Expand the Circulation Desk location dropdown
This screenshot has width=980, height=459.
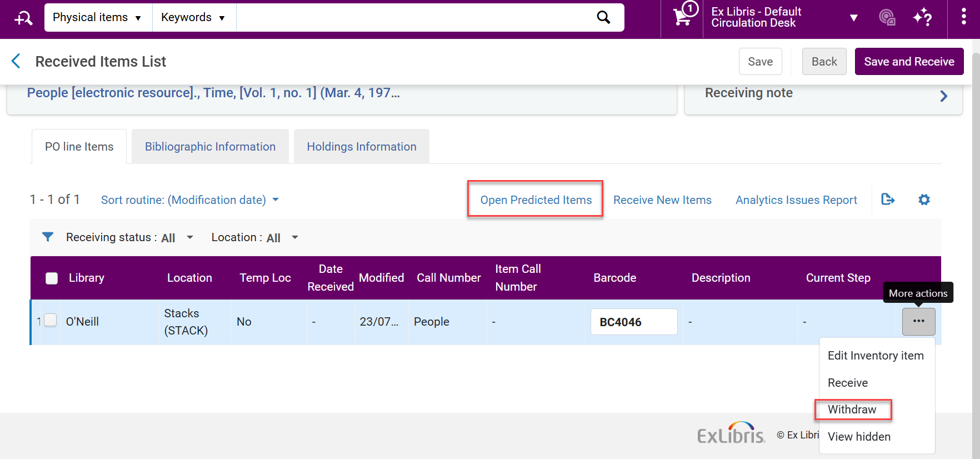tap(853, 18)
